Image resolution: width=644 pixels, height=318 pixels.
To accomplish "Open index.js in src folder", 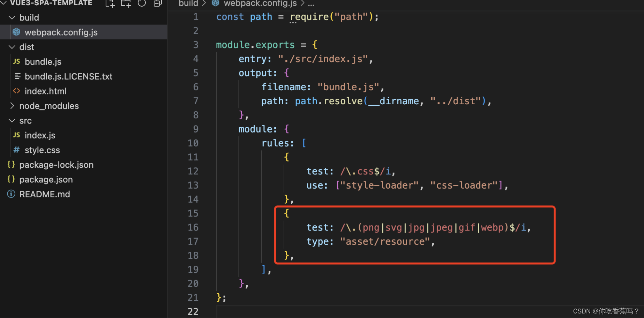I will (x=84, y=135).
